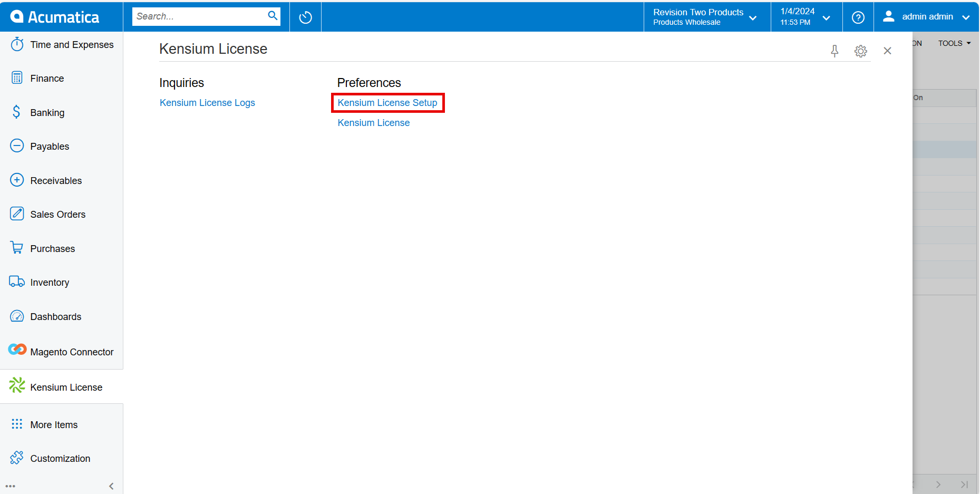Screen dimensions: 980x494
Task: Click inside the Search field
Action: click(x=200, y=16)
